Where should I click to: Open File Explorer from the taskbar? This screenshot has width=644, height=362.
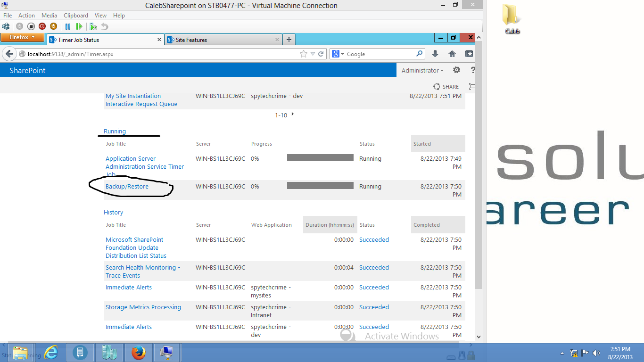click(x=21, y=353)
